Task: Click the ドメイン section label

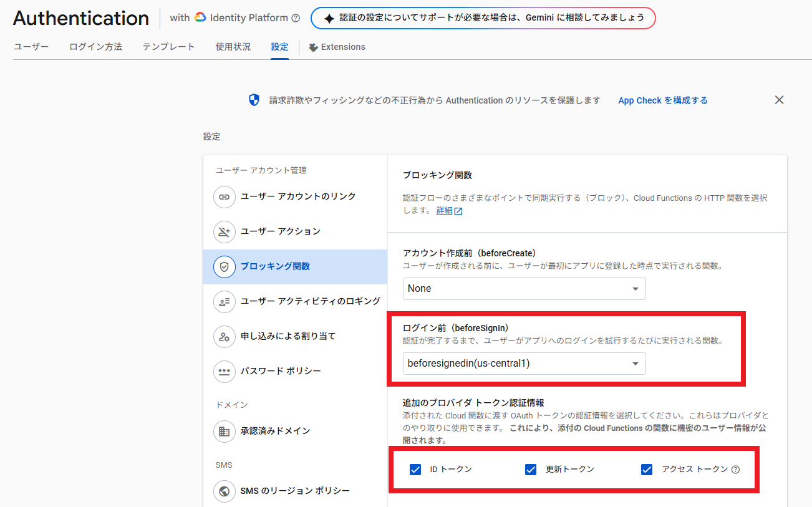Action: 232,405
